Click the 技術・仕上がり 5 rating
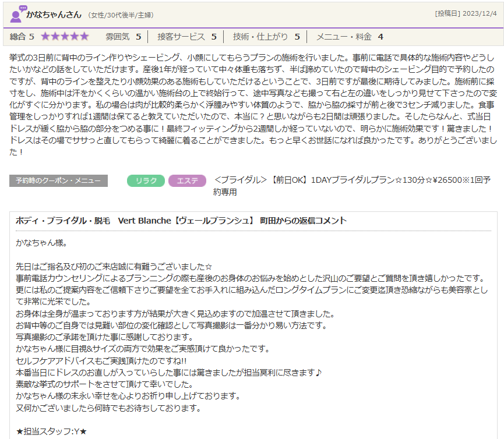504x439 pixels. pyautogui.click(x=266, y=37)
